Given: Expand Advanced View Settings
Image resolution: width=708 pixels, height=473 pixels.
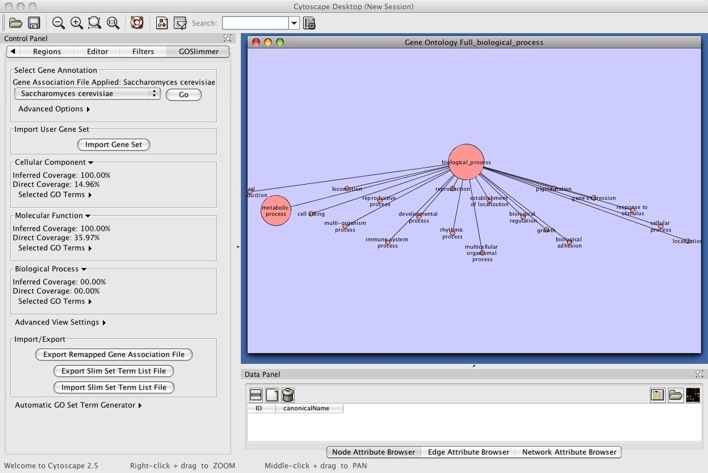Looking at the screenshot, I should tap(60, 322).
